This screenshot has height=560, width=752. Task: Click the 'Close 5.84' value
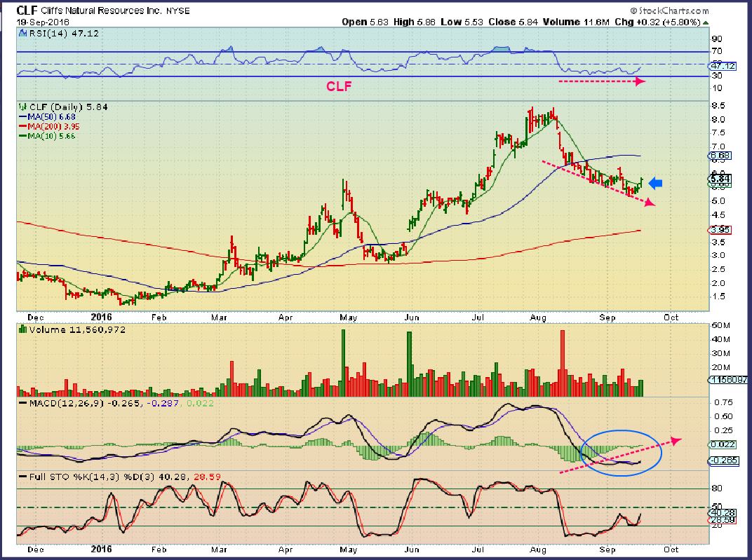point(513,22)
